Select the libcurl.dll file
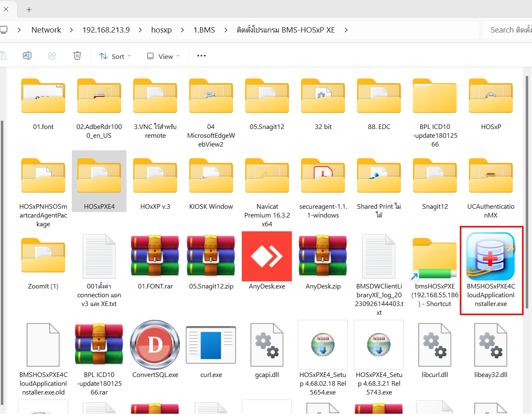Viewport: 532px width, 420px height. click(x=435, y=351)
